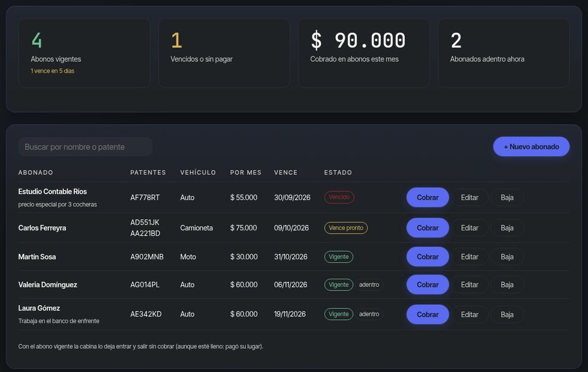Select the Vence pronto status badge

click(x=346, y=228)
